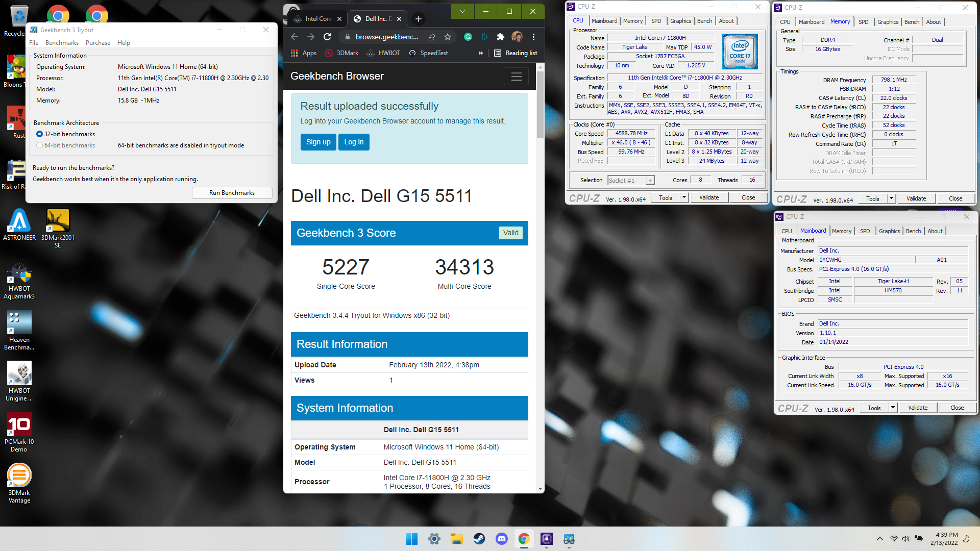Screen dimensions: 980x551
Task: Click the share page icon in address bar
Action: (431, 37)
